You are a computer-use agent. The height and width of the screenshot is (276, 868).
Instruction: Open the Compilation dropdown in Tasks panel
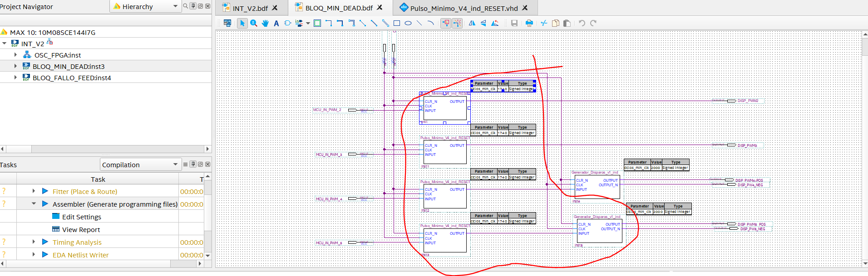click(x=140, y=165)
